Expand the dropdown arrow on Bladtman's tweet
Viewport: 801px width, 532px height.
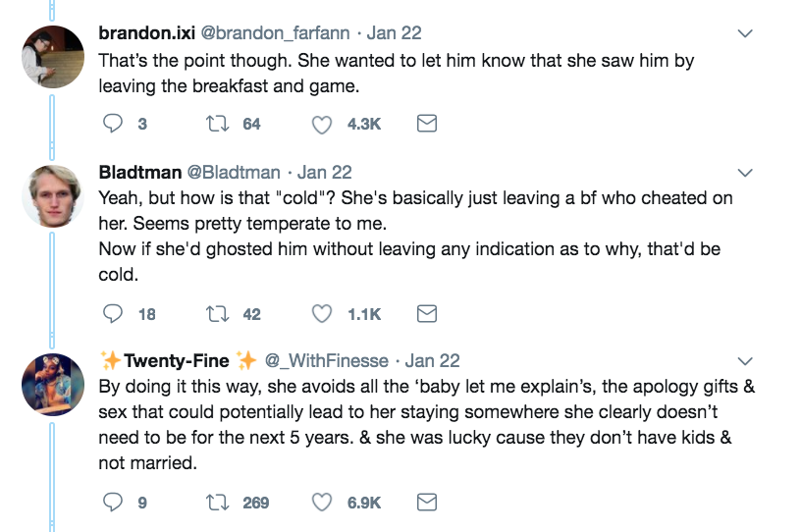click(745, 173)
